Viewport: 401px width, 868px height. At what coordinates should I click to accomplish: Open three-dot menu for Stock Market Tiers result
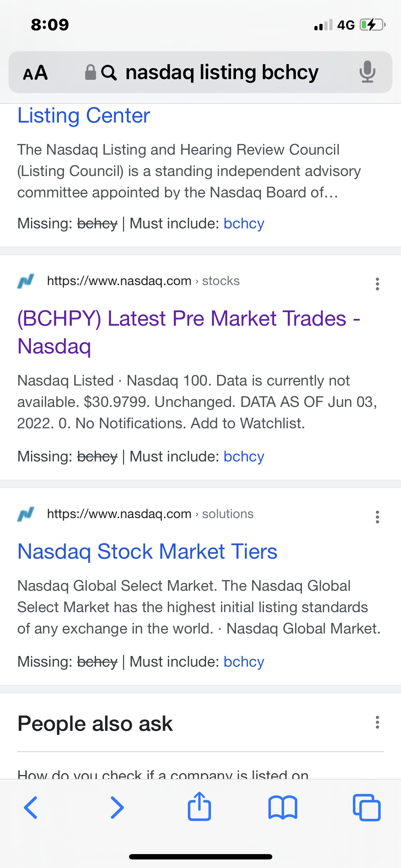tap(377, 517)
